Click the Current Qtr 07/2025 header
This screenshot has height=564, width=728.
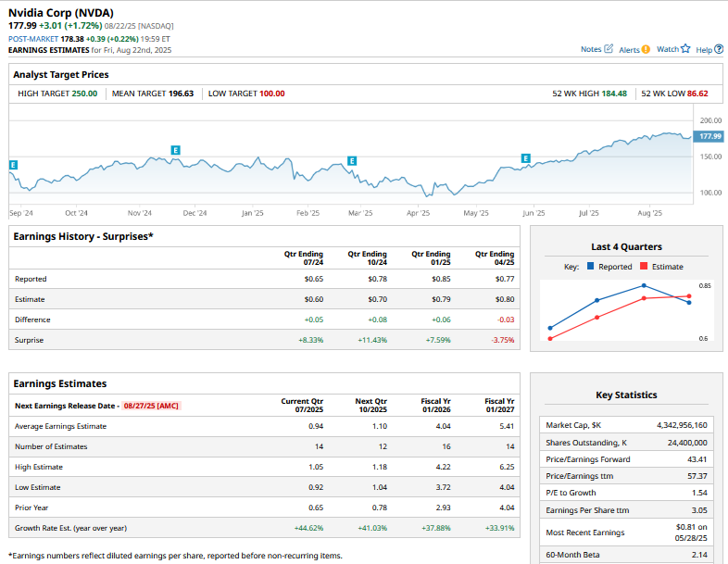[x=302, y=406]
